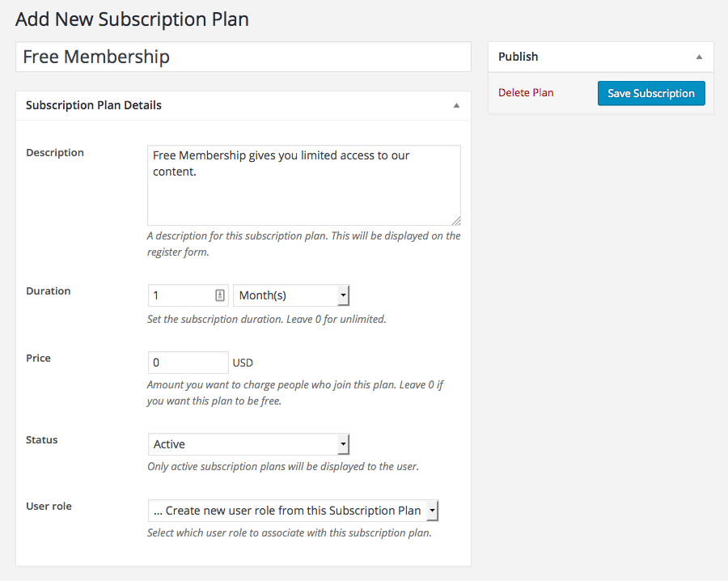Image resolution: width=728 pixels, height=581 pixels.
Task: Click the Price field label
Action: (x=39, y=358)
